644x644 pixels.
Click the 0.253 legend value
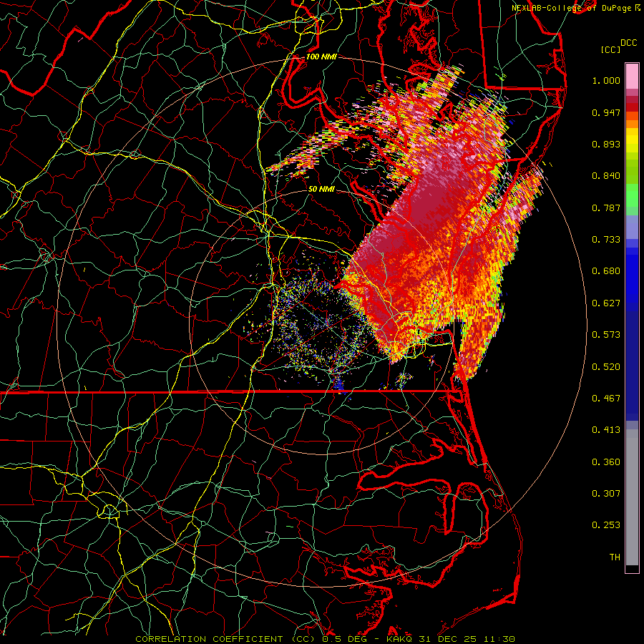(x=606, y=525)
